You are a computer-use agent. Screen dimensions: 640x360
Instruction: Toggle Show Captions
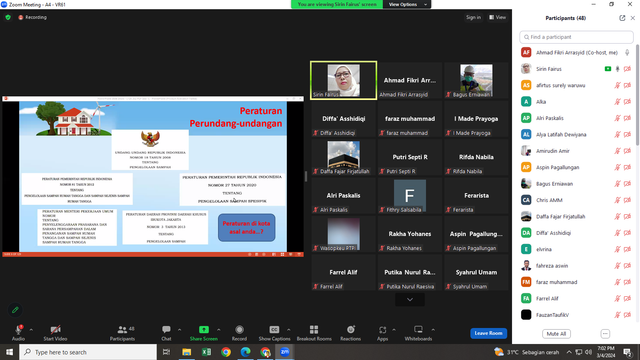point(274,329)
